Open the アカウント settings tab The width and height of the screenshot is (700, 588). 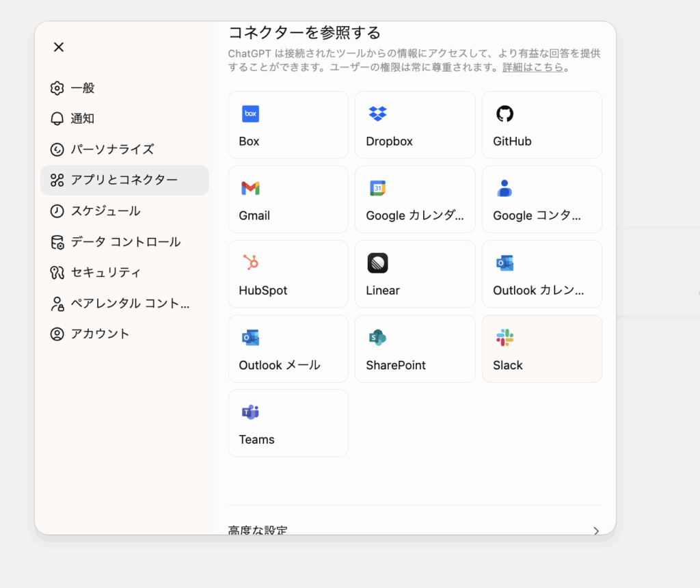(x=100, y=334)
